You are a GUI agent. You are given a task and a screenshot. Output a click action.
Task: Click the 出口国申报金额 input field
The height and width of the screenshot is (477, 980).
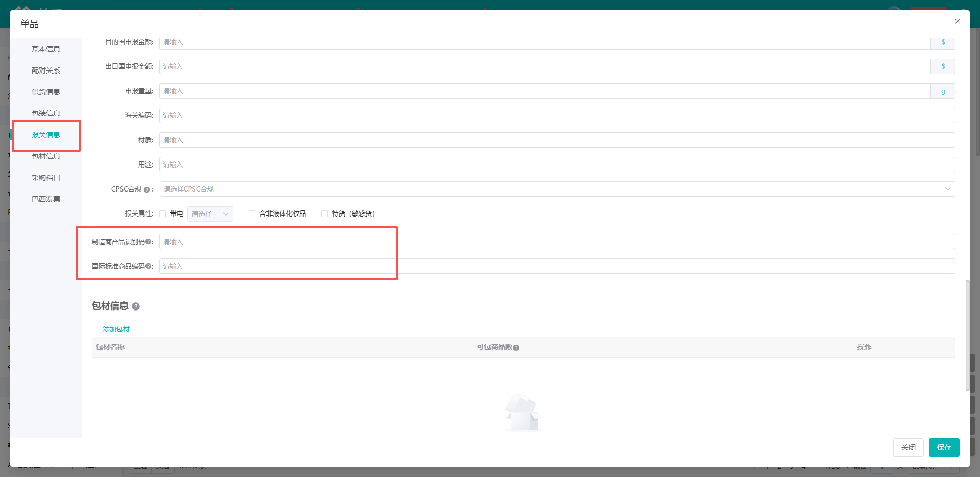pos(545,66)
